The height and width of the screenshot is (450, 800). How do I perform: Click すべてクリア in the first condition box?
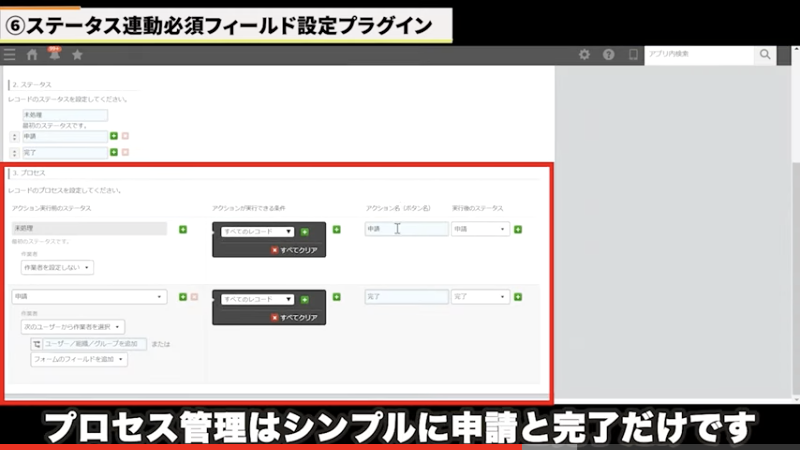click(295, 249)
